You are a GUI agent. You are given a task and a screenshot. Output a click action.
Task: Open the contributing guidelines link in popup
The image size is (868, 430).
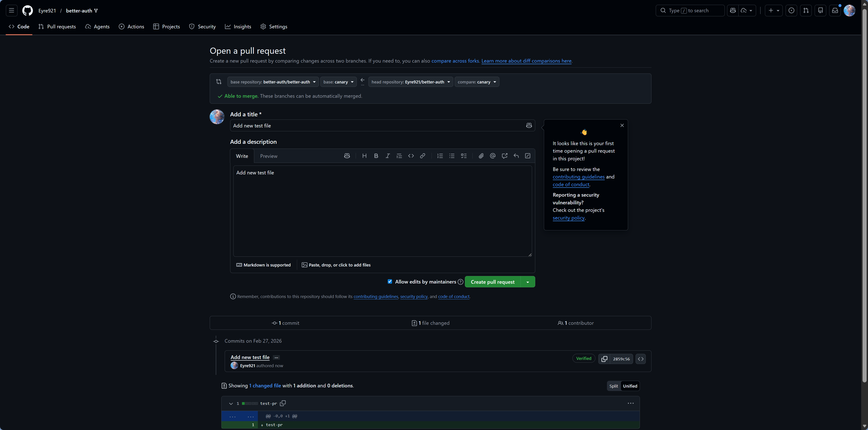pos(578,177)
